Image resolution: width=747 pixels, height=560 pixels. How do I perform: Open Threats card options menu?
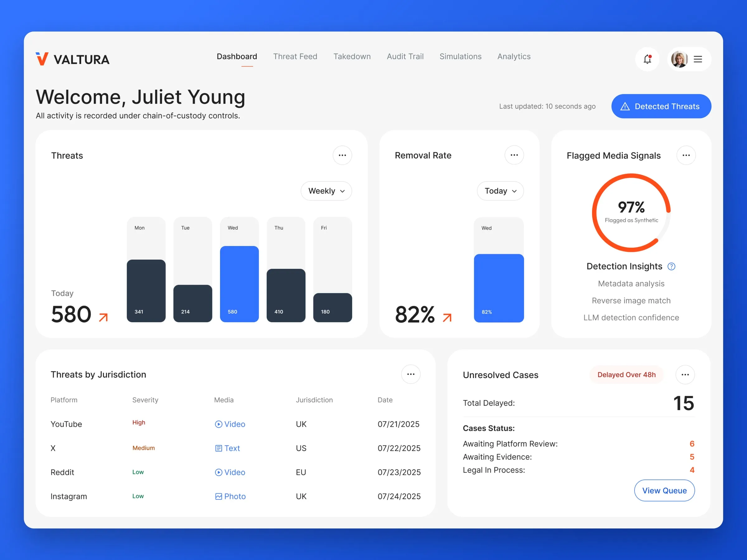coord(342,155)
